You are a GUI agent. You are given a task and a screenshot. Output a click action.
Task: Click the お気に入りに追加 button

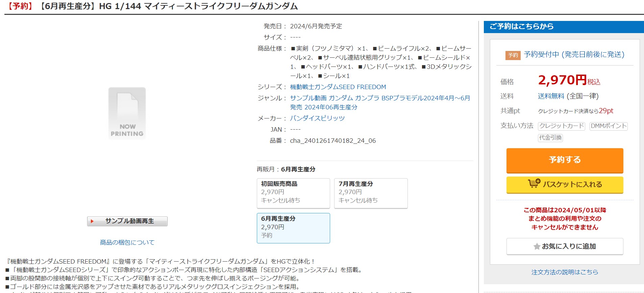565,246
